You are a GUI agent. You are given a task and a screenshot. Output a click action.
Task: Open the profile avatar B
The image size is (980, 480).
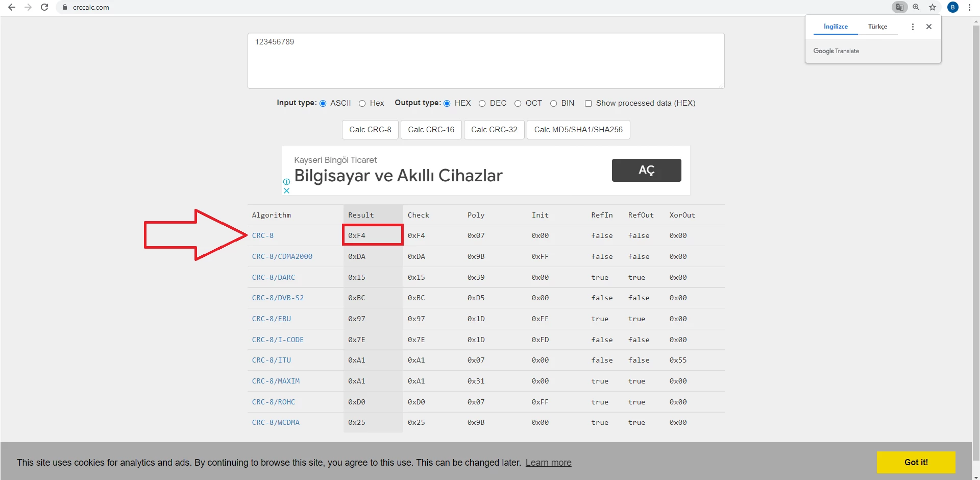(x=952, y=7)
